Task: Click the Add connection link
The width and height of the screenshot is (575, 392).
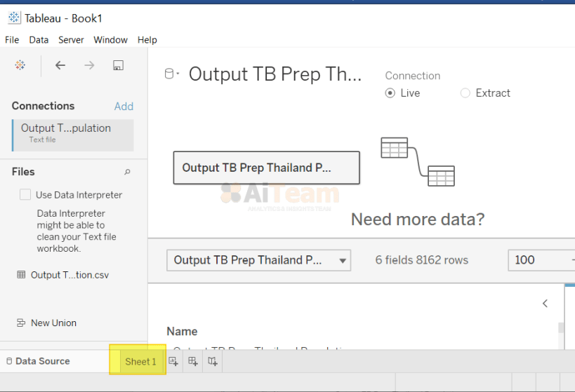Action: [x=124, y=107]
